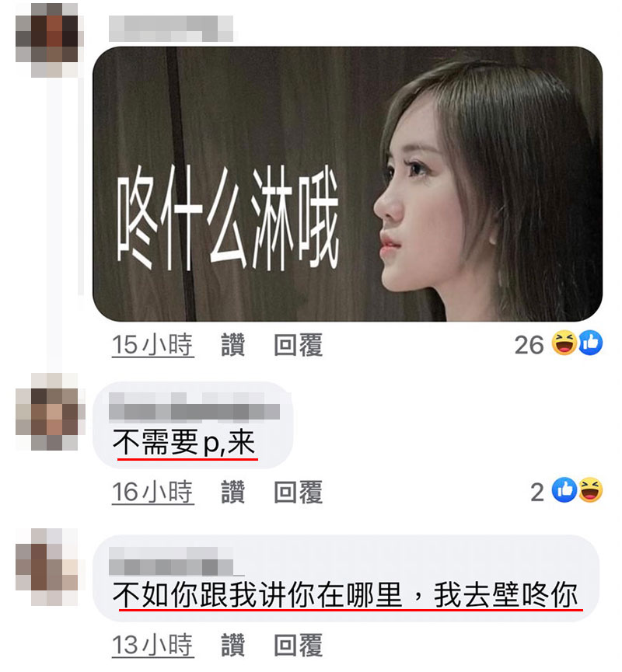Viewport: 622px width, 672px height.
Task: Open the first commenter's pixelated avatar
Action: 47,40
